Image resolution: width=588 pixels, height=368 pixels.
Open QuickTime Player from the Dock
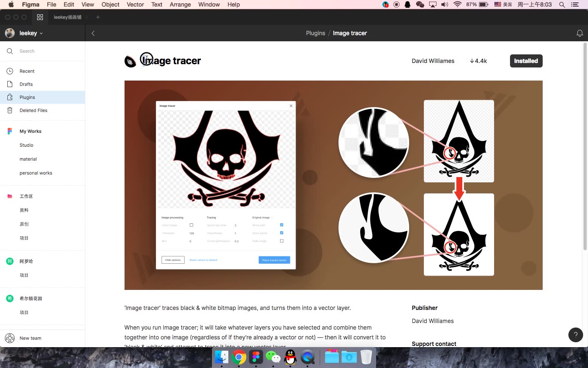(x=307, y=357)
